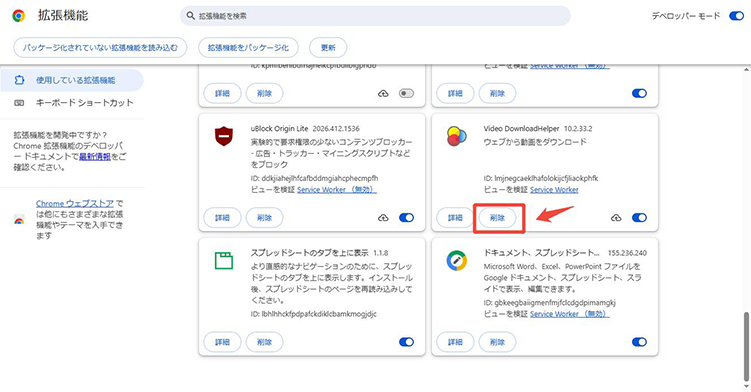Click the scrollbar down arrow
This screenshot has width=751, height=392.
click(x=746, y=386)
